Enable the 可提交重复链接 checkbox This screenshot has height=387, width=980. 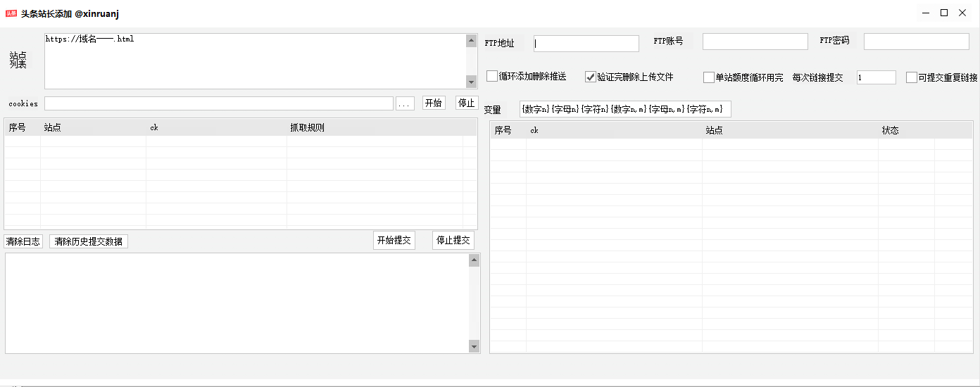[x=912, y=77]
